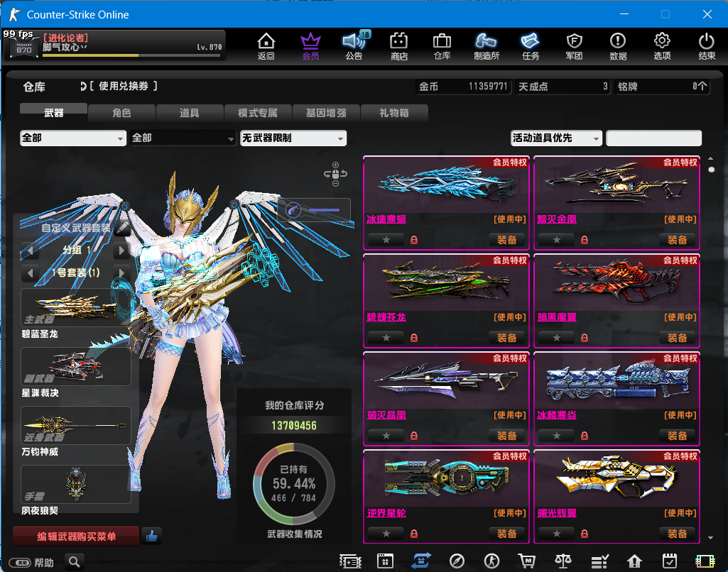This screenshot has height=572, width=728.
Task: Open 公告 announcements megaphone icon
Action: click(354, 46)
